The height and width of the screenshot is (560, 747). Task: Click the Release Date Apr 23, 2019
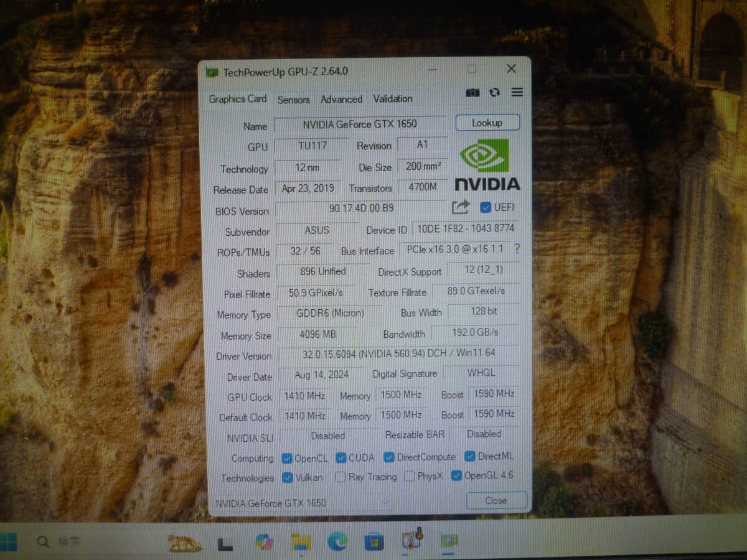tap(308, 188)
